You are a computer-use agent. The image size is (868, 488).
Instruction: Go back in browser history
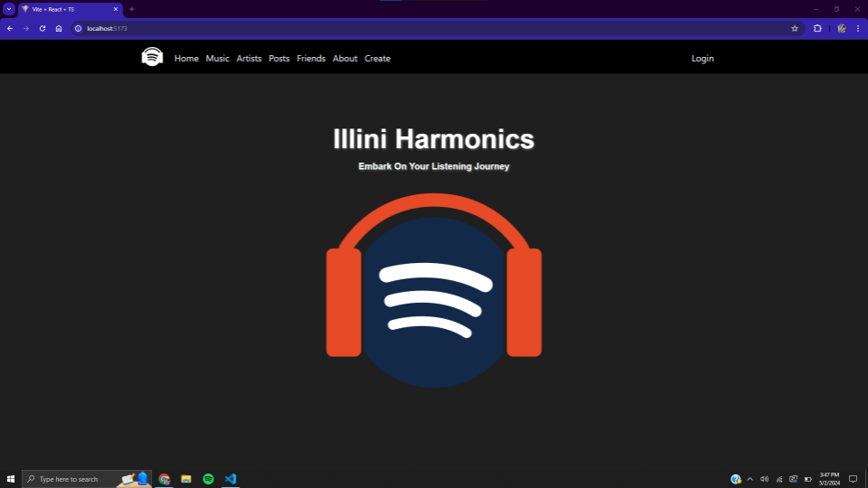pyautogui.click(x=10, y=28)
